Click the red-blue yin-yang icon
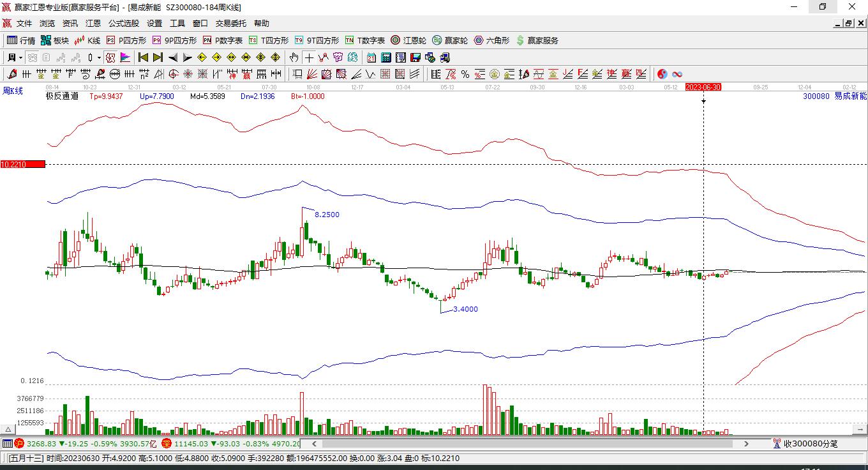868x470 pixels. 662,74
